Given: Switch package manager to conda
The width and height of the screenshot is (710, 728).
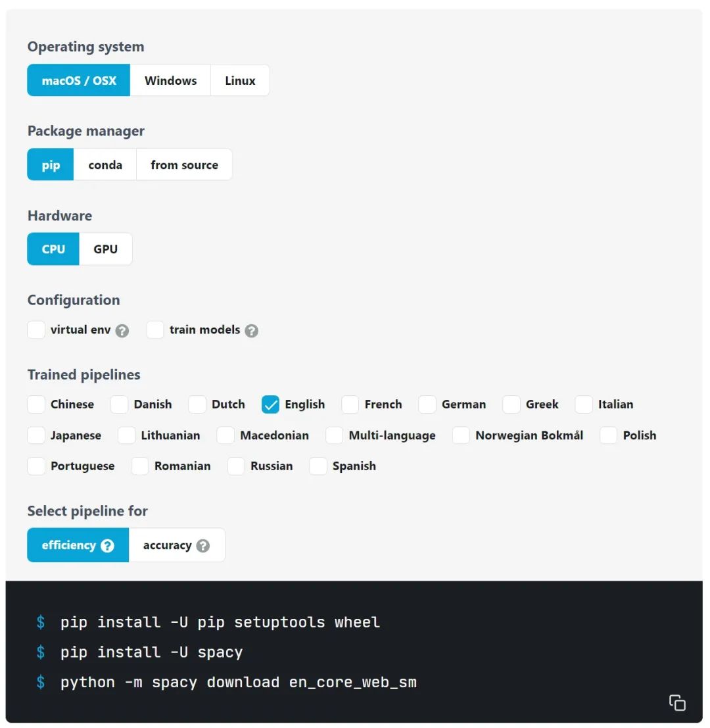Looking at the screenshot, I should pyautogui.click(x=105, y=165).
